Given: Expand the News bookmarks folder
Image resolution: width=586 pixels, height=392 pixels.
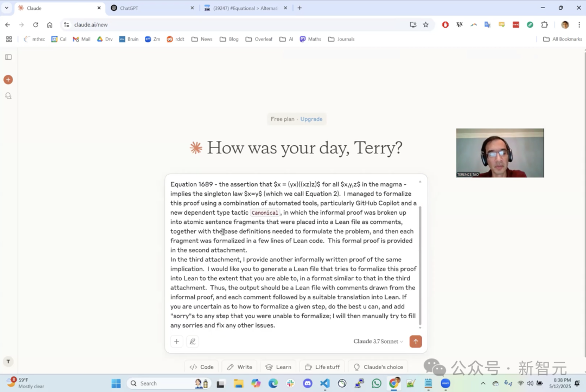Looking at the screenshot, I should click(x=202, y=39).
